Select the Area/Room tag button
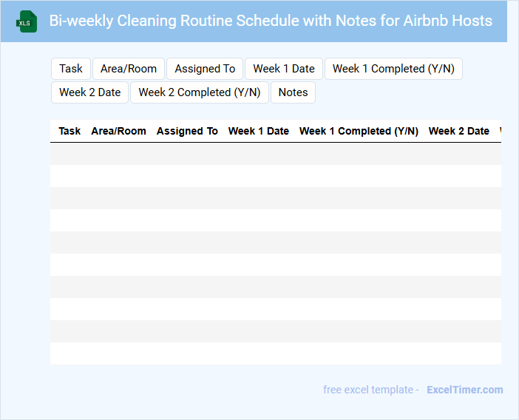 point(129,69)
